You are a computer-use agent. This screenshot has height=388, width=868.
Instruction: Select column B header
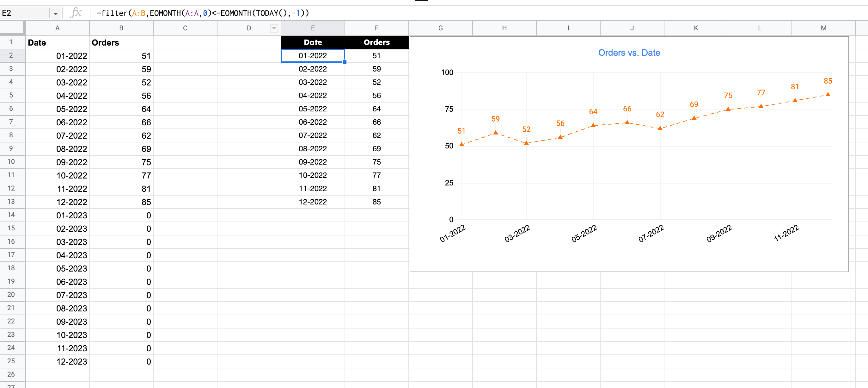click(x=121, y=28)
